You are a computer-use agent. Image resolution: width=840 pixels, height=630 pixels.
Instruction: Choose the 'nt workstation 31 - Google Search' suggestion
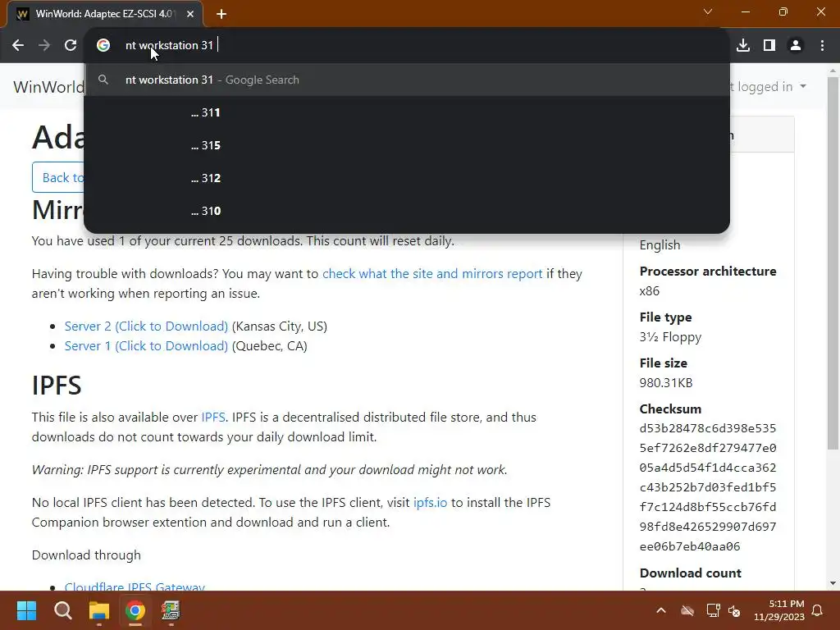[407, 80]
